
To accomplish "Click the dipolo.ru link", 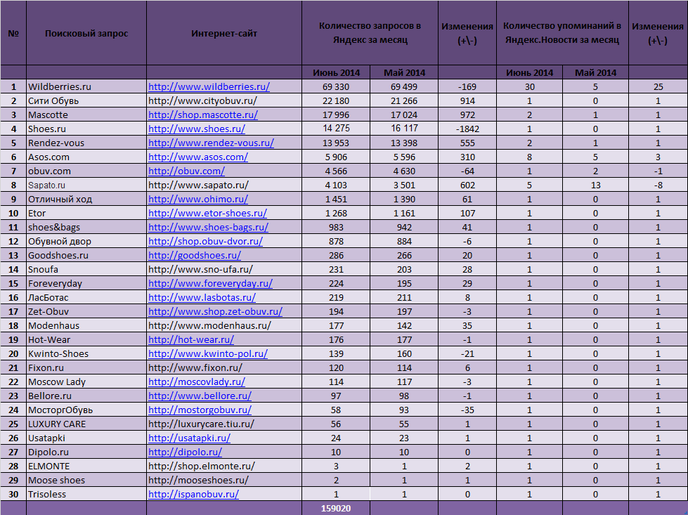I will pyautogui.click(x=185, y=451).
